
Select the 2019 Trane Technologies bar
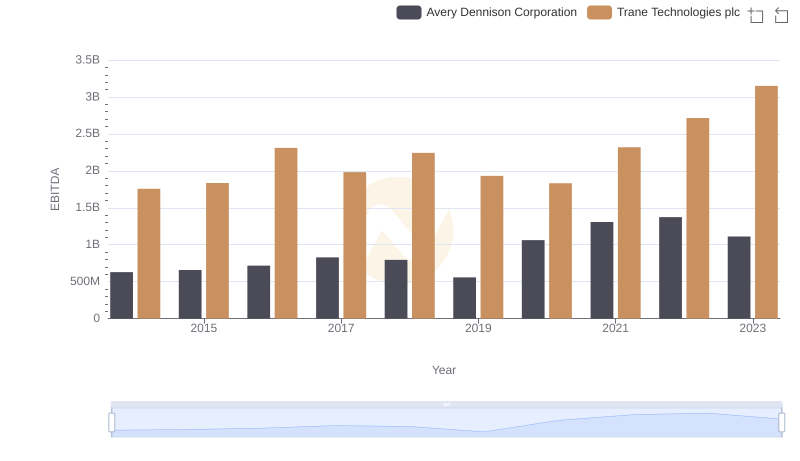point(492,247)
